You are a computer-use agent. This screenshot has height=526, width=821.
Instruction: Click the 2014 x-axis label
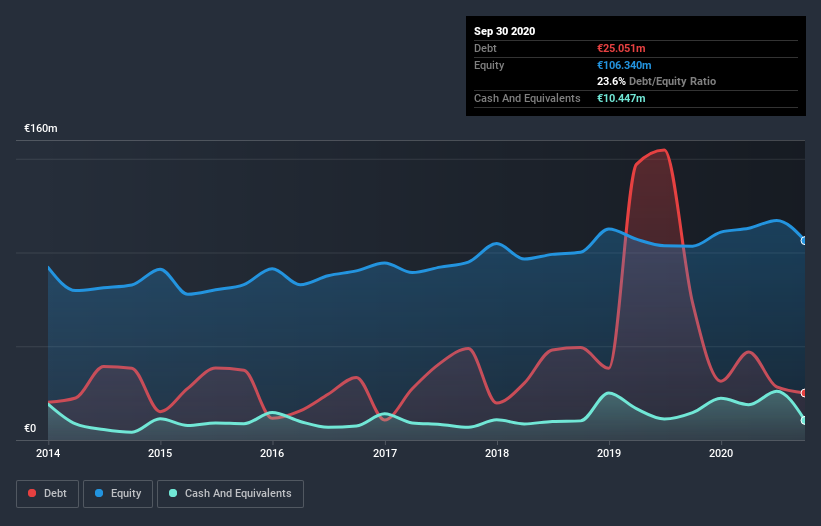(x=48, y=453)
